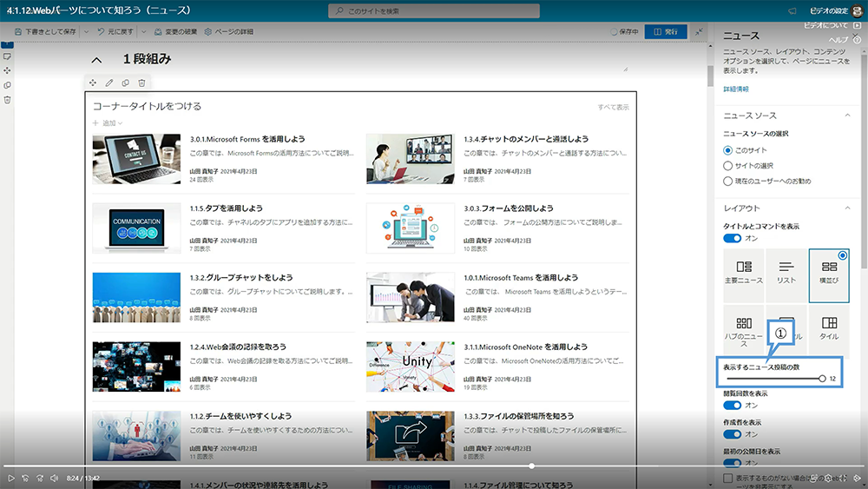The height and width of the screenshot is (489, 868).
Task: Open article 1.3.4.チャットのメンバーと通話しよう
Action: [527, 139]
